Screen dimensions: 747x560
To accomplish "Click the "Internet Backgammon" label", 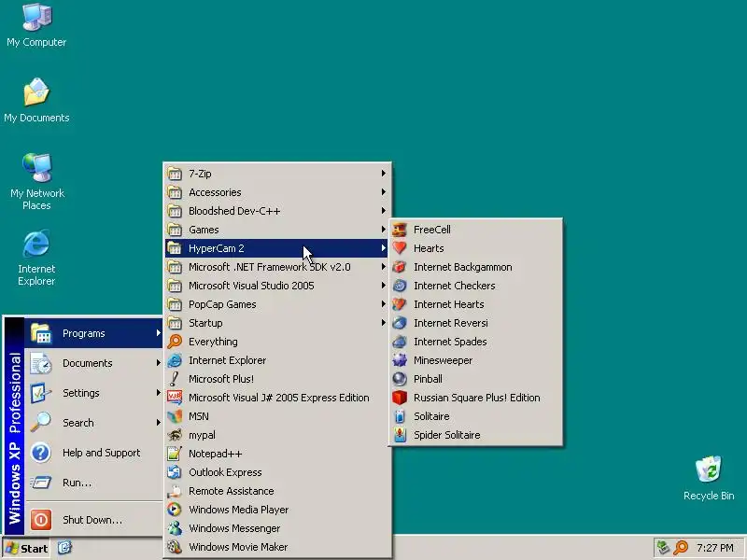I will pos(462,267).
